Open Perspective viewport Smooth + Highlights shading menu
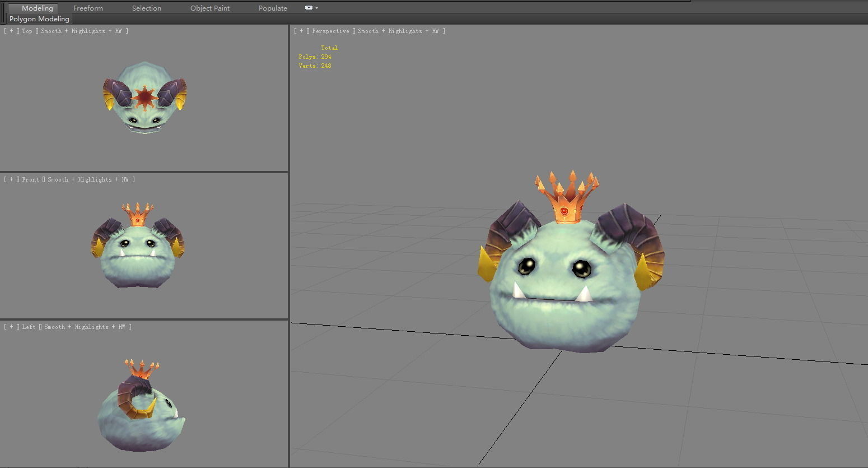 pyautogui.click(x=398, y=31)
